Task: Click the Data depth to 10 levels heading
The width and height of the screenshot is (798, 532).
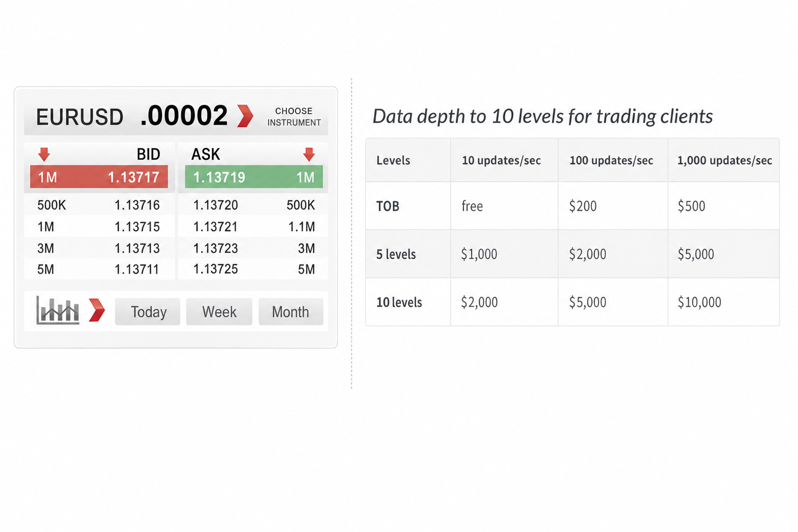Action: coord(542,116)
